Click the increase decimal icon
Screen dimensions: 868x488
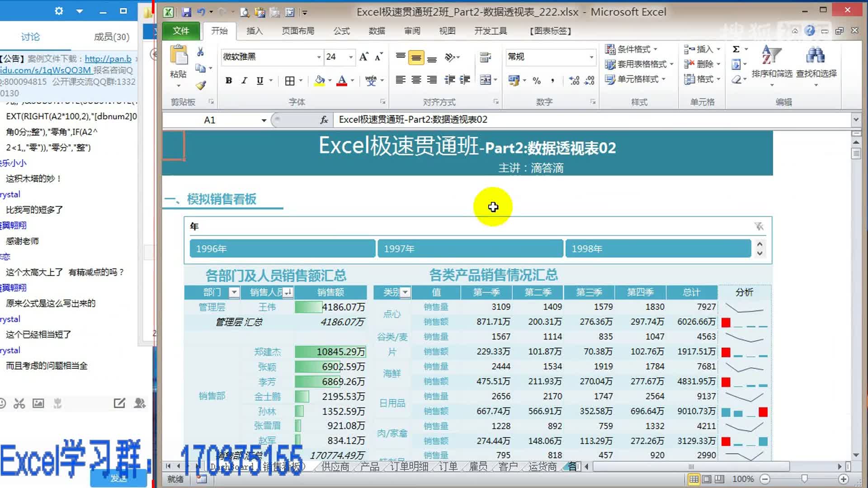574,80
